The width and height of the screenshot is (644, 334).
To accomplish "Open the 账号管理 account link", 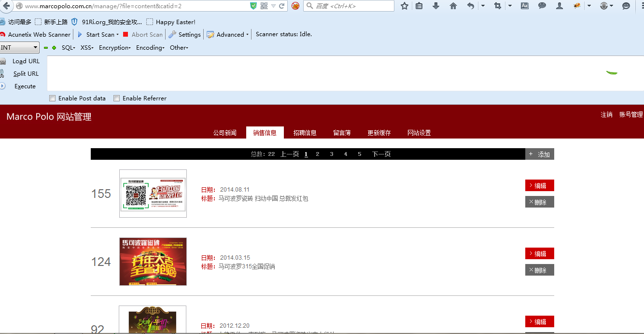I will coord(631,114).
